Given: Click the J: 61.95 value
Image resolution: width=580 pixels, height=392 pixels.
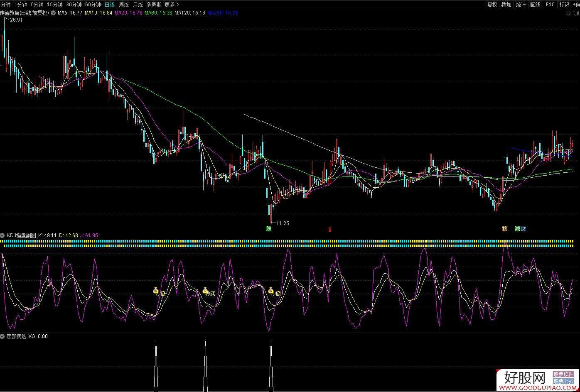Looking at the screenshot, I should (x=89, y=235).
